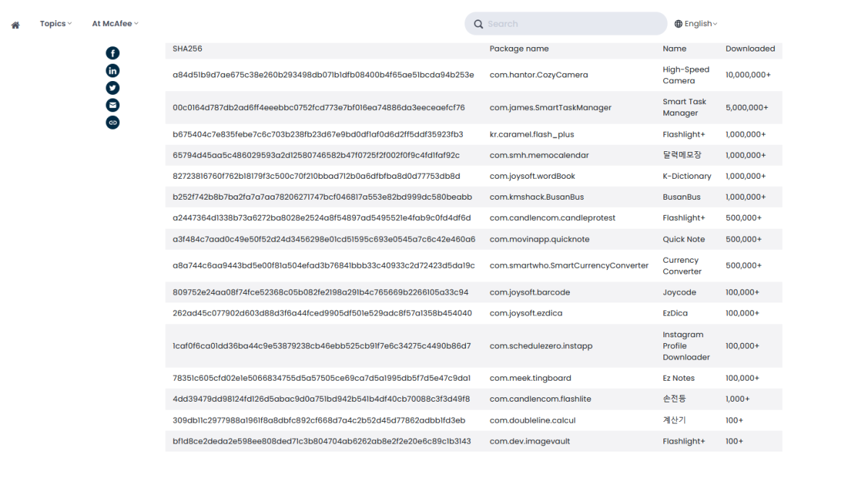Share the article on Facebook
Viewport: 868px width, 482px height.
coord(112,53)
